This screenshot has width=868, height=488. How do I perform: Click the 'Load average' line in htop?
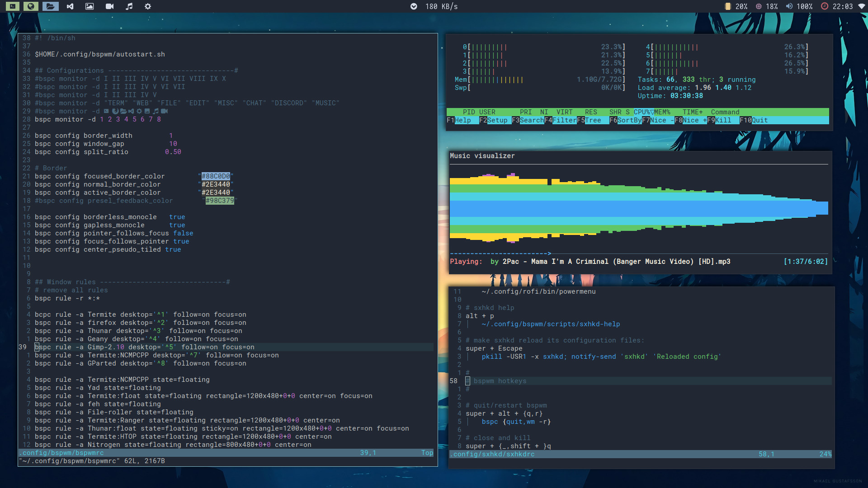(694, 88)
